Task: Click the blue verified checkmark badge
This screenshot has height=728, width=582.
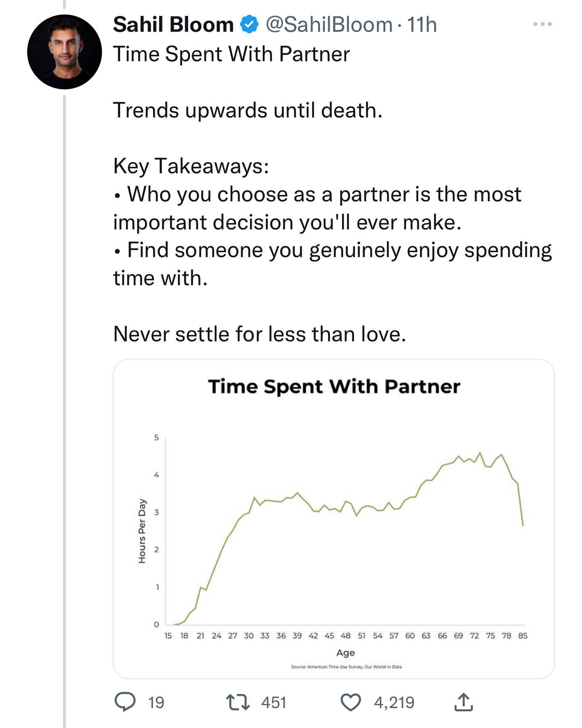Action: point(249,25)
